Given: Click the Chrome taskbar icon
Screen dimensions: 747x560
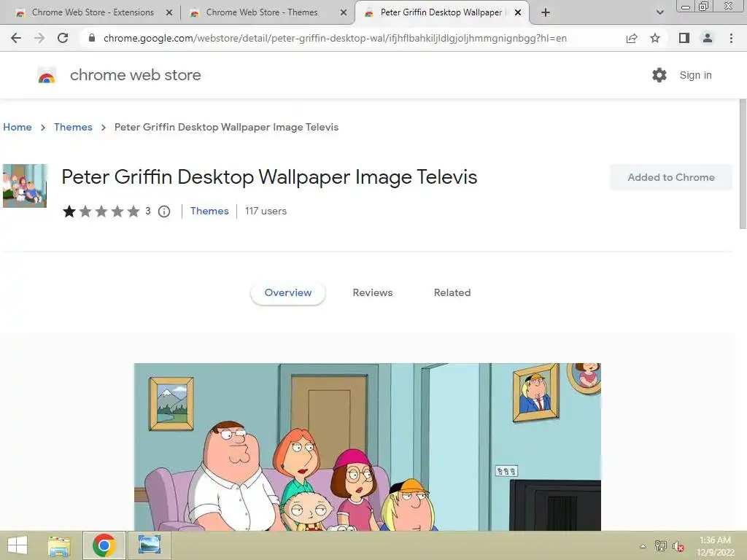Looking at the screenshot, I should coord(104,545).
